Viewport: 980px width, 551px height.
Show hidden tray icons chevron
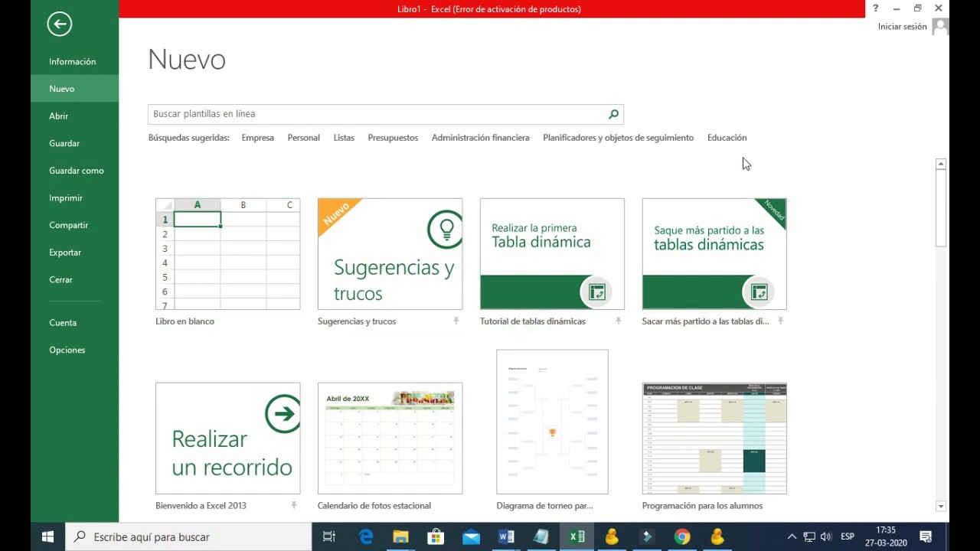point(792,536)
